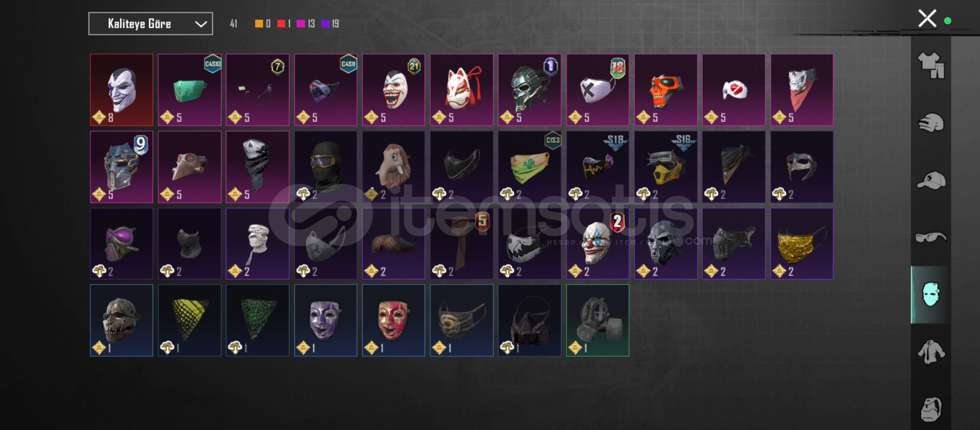
Task: Open the Kaliteye Göre sort dropdown
Action: coord(151,23)
